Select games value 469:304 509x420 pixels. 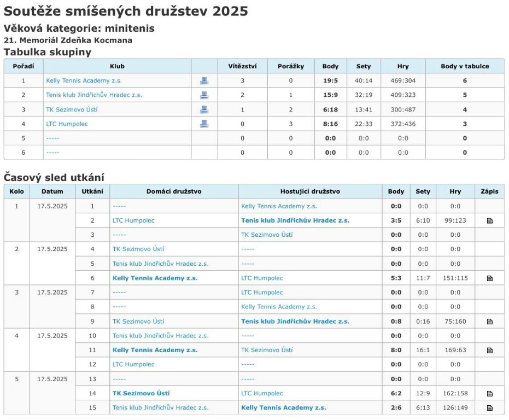point(403,80)
